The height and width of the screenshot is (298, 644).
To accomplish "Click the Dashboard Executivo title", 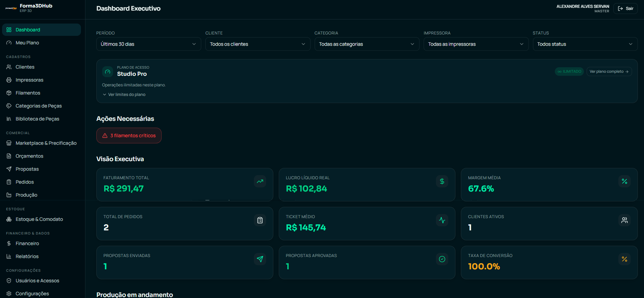I will [x=128, y=9].
